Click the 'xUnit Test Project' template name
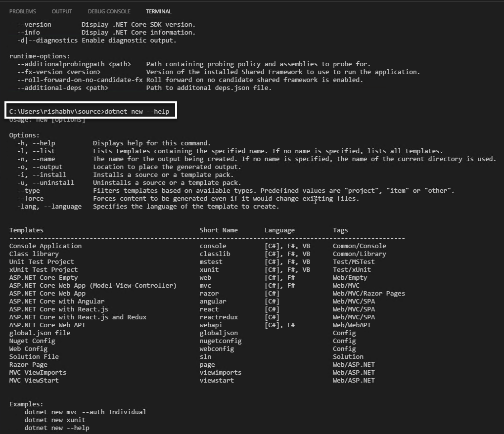 (44, 270)
